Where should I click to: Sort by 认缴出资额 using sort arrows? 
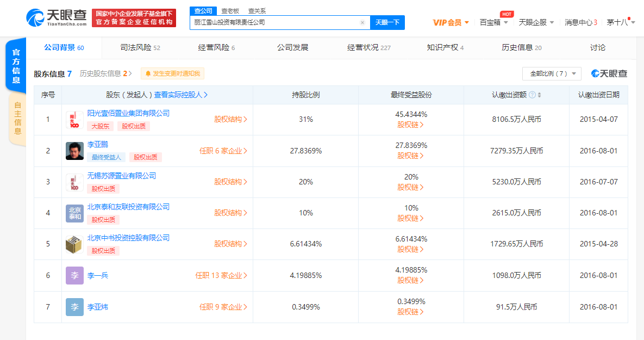click(x=539, y=95)
